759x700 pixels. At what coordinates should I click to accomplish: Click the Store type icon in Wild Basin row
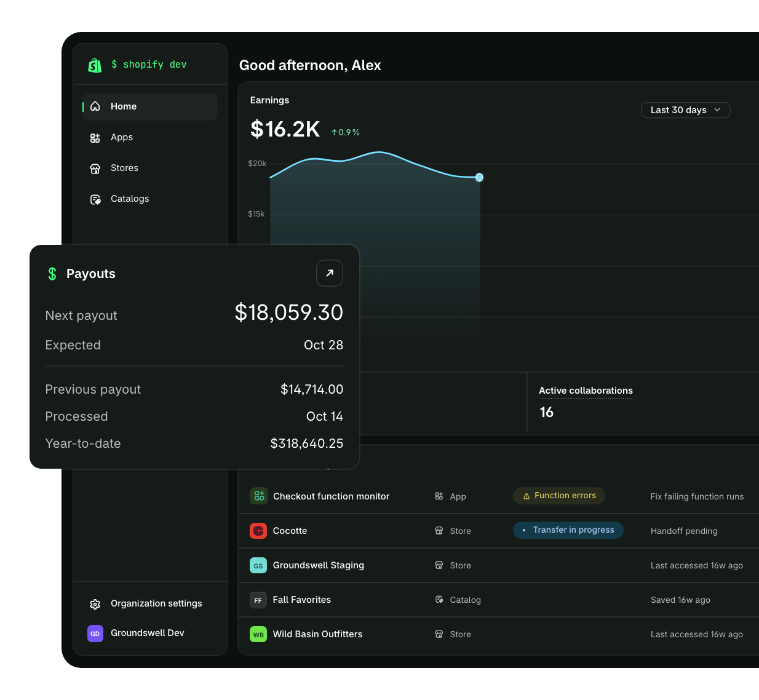[439, 634]
